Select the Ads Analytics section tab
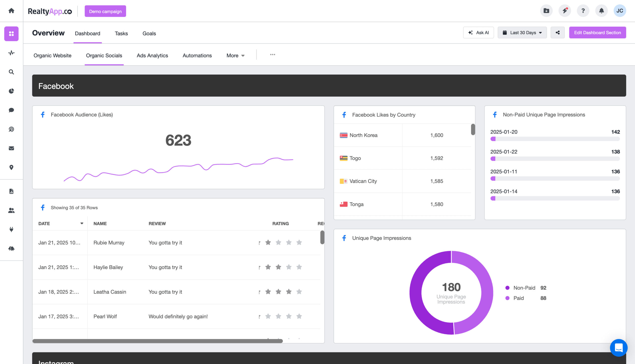Image resolution: width=635 pixels, height=364 pixels. coord(152,56)
